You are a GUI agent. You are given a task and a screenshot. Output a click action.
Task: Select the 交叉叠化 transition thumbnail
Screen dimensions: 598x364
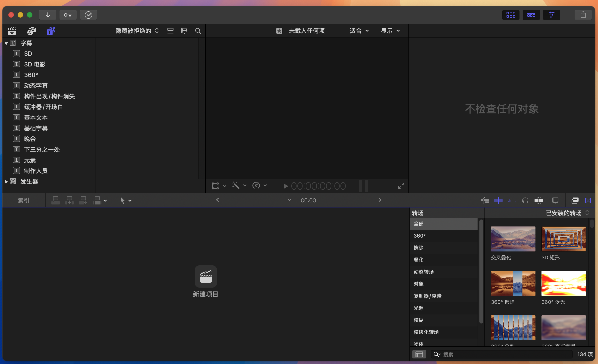pyautogui.click(x=513, y=239)
